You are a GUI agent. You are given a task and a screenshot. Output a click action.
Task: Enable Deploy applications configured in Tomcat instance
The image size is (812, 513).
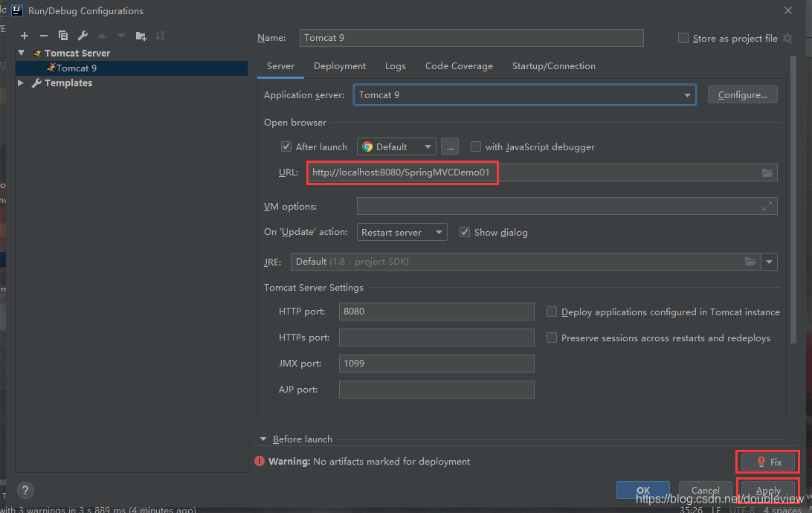(552, 312)
